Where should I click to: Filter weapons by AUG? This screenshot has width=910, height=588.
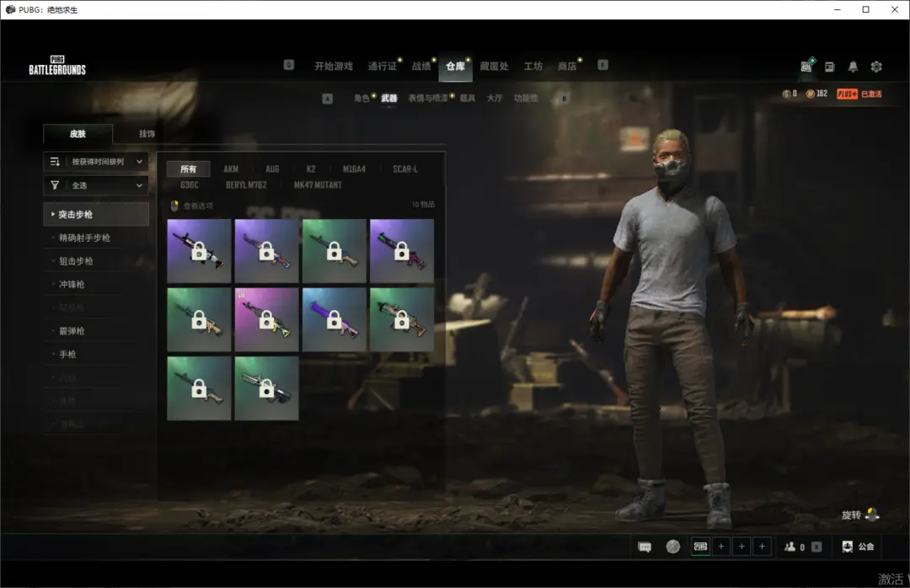click(272, 169)
